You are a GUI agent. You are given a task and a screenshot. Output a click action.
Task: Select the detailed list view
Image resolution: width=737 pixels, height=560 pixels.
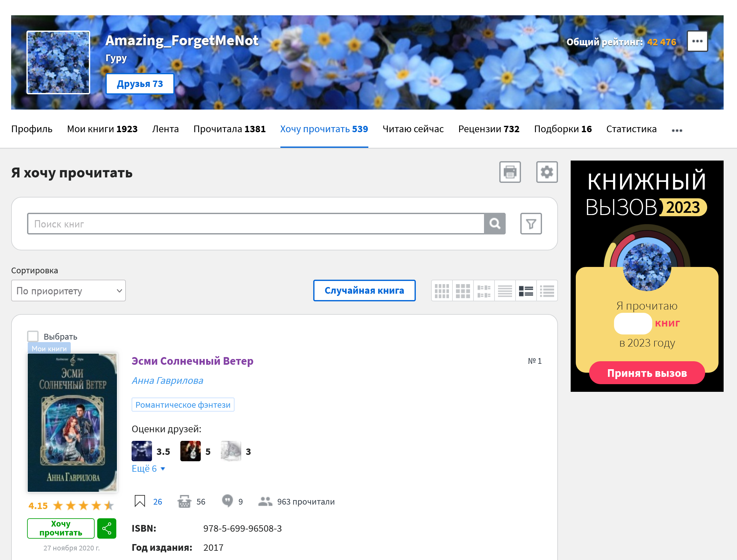click(526, 291)
